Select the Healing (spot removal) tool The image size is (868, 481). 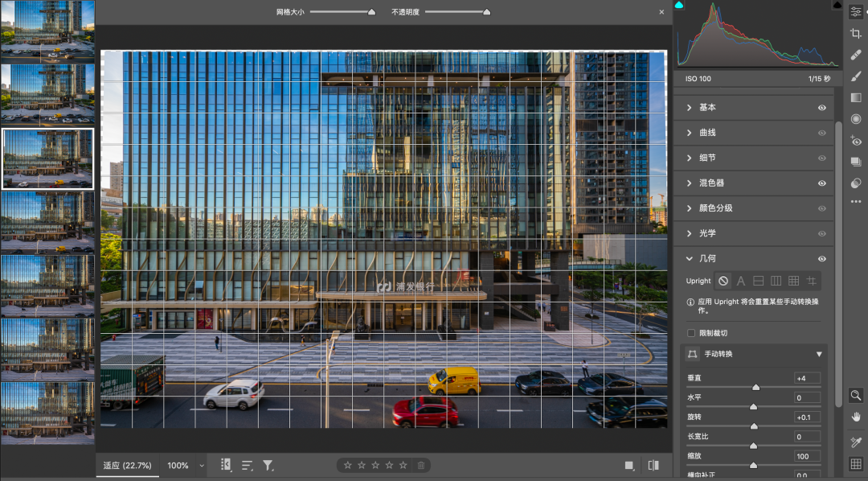[856, 55]
